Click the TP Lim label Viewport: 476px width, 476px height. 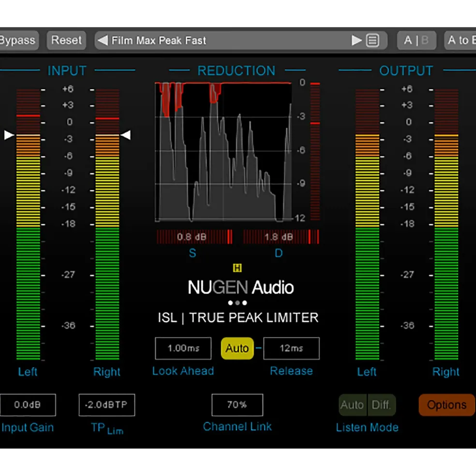(x=107, y=428)
